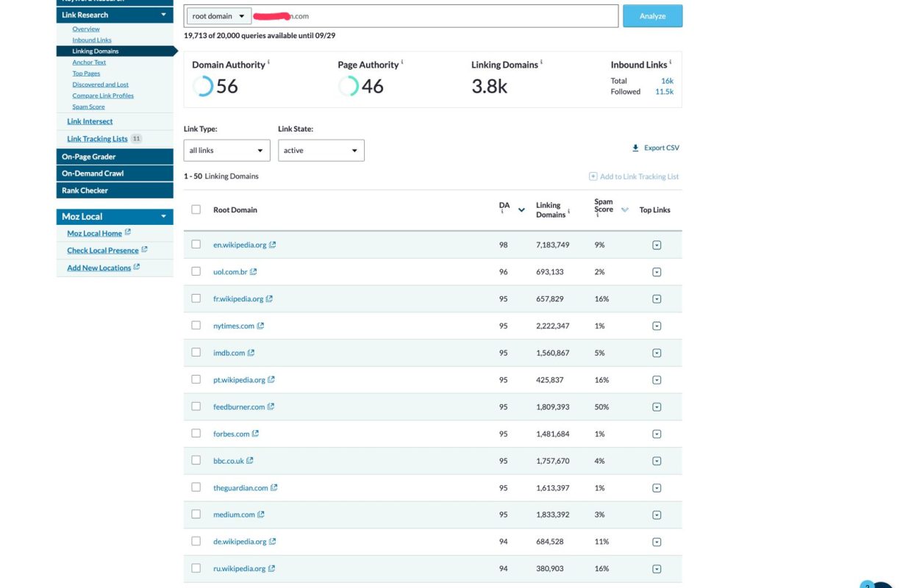Click external icon next to Moz Local Home
900x588 pixels.
(128, 232)
